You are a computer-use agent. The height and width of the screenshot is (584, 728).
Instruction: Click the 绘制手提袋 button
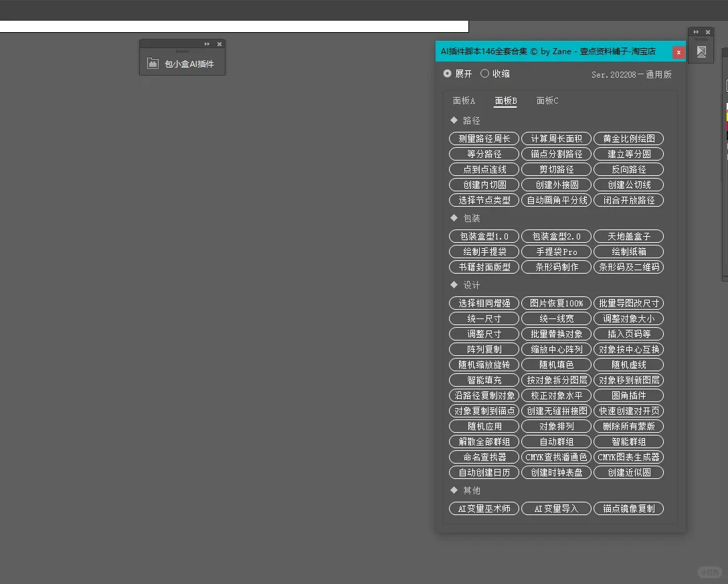pos(484,251)
